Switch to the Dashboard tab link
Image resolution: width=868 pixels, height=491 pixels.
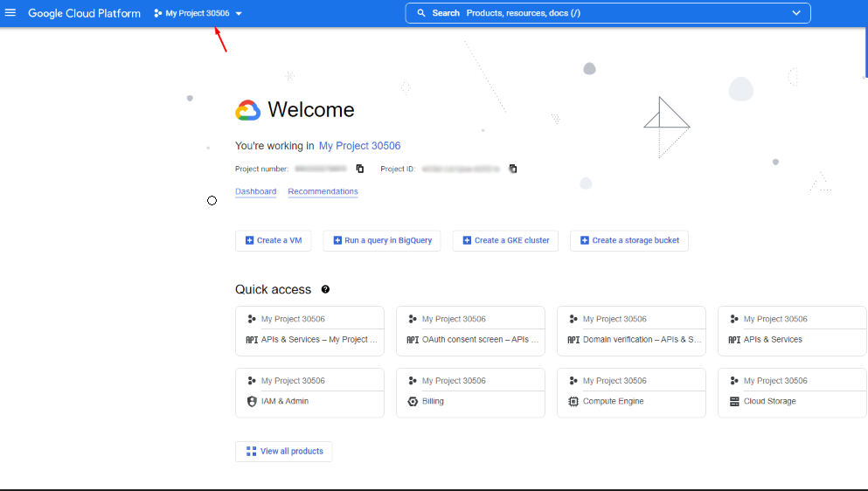255,191
